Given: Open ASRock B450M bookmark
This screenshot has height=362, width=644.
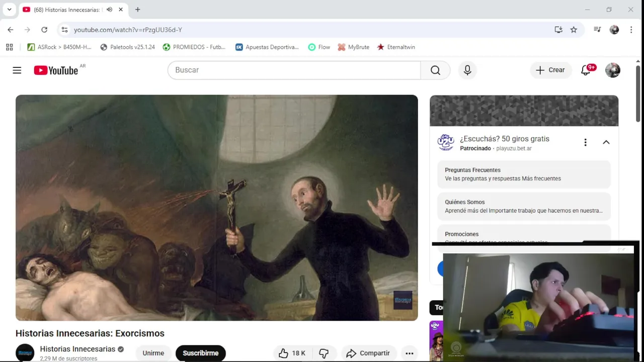Looking at the screenshot, I should (x=60, y=47).
